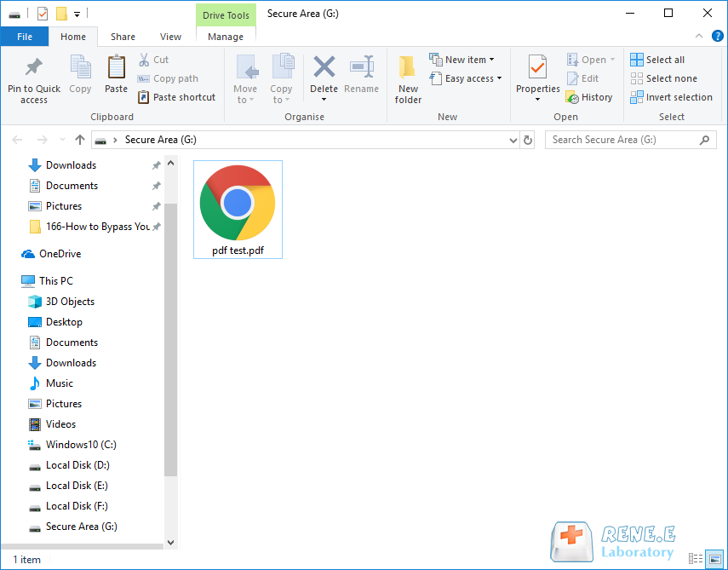The image size is (728, 570).
Task: Open the Videos folder
Action: point(52,424)
